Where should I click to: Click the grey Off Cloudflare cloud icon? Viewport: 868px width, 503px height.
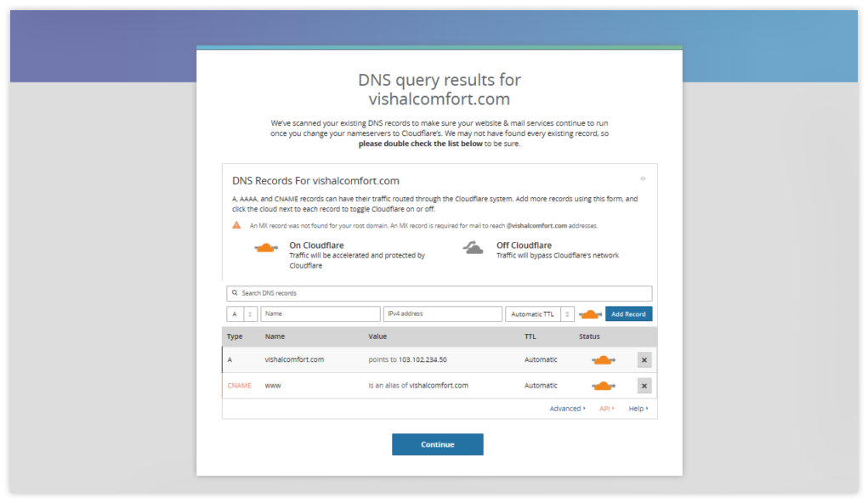coord(474,248)
